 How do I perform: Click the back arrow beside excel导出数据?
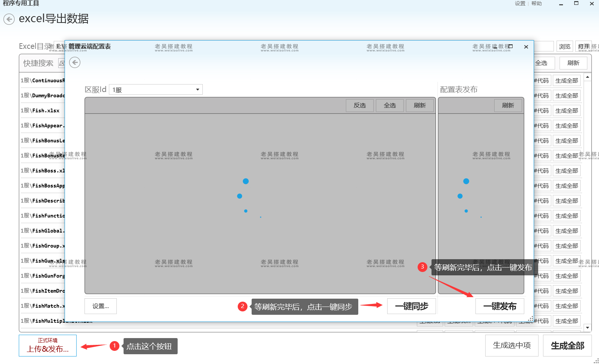point(9,19)
